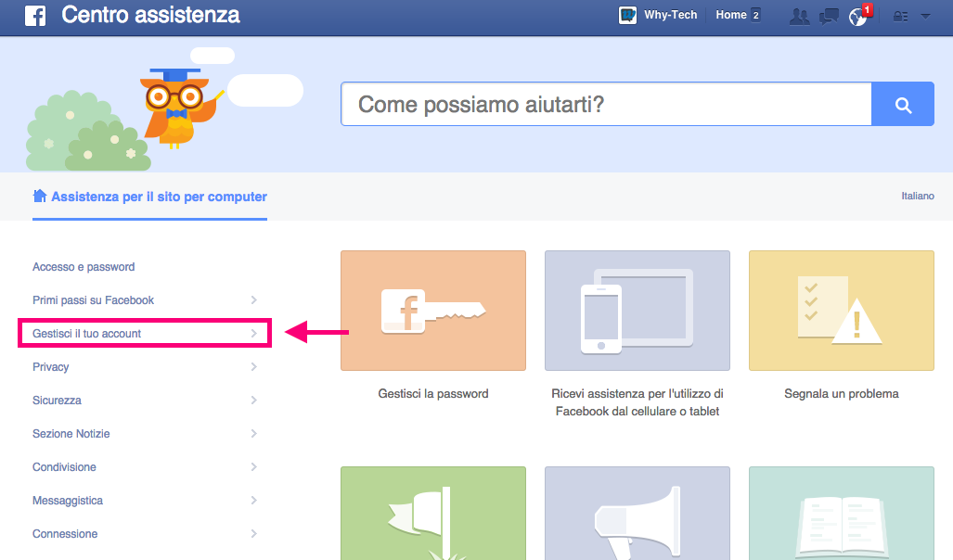Click the Segnala un problema caption
This screenshot has width=953, height=560.
pyautogui.click(x=841, y=394)
